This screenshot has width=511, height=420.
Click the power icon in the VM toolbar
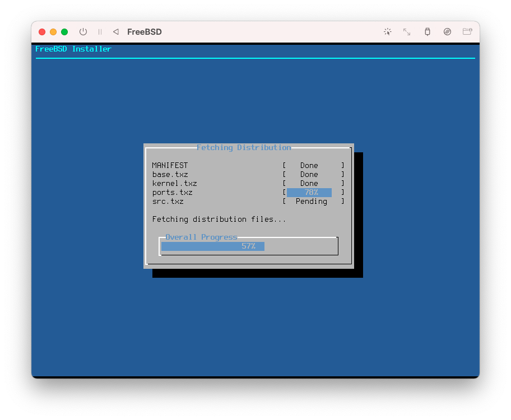tap(83, 31)
